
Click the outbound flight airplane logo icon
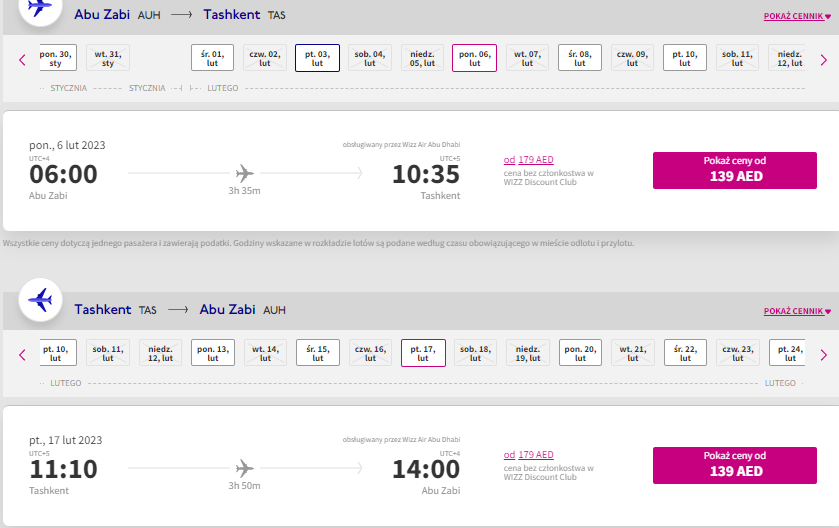tap(40, 7)
